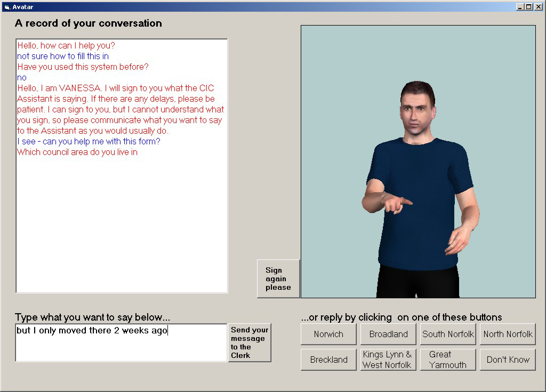Select the Broadland reply button

388,334
